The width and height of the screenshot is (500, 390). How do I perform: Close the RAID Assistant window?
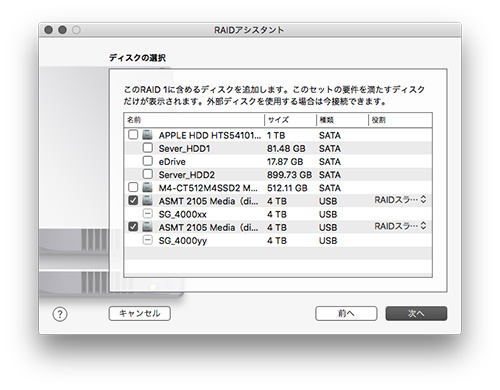[48, 30]
